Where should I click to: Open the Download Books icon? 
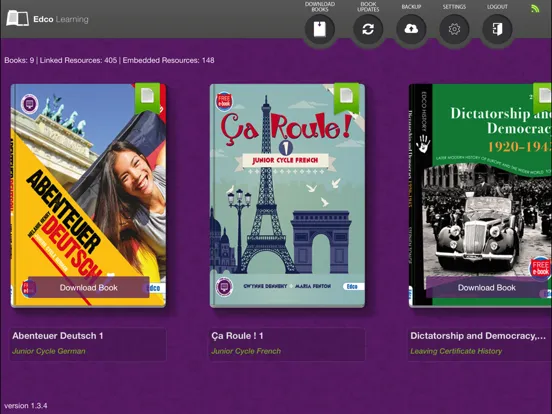320,29
